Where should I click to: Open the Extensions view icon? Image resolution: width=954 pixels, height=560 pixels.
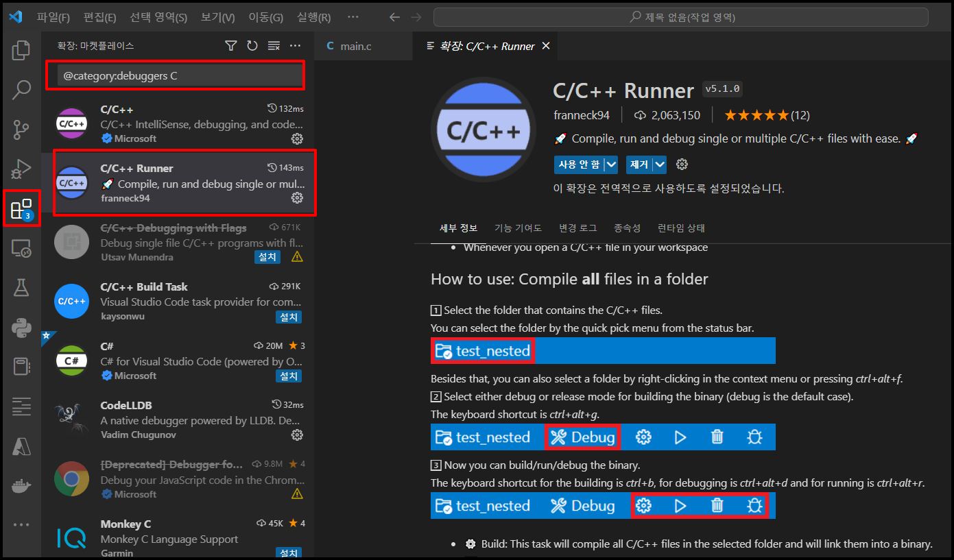click(21, 208)
